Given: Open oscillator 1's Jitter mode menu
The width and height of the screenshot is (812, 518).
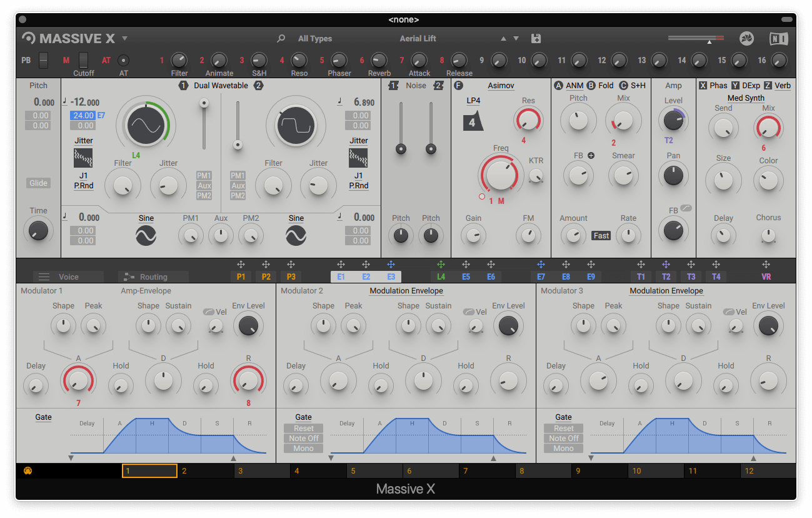Looking at the screenshot, I should click(x=83, y=141).
